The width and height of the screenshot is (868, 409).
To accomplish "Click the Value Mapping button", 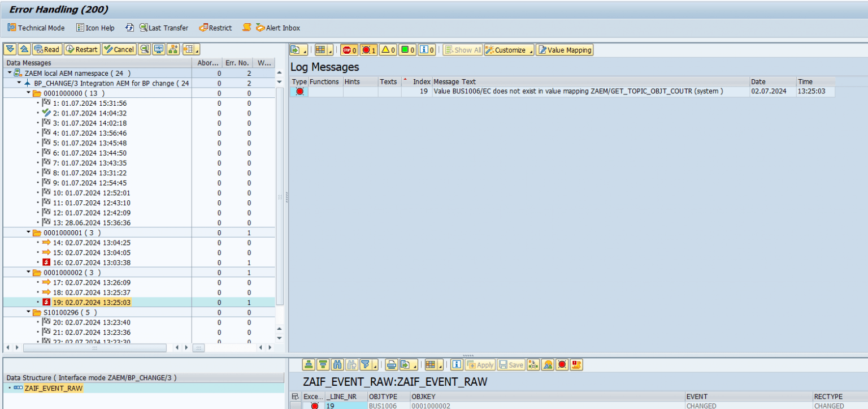I will tap(564, 49).
